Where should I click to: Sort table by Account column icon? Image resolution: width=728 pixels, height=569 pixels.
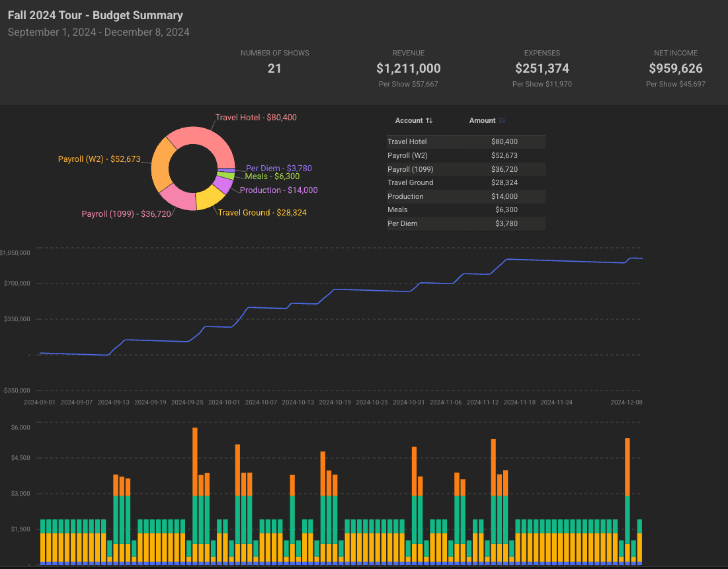[429, 120]
